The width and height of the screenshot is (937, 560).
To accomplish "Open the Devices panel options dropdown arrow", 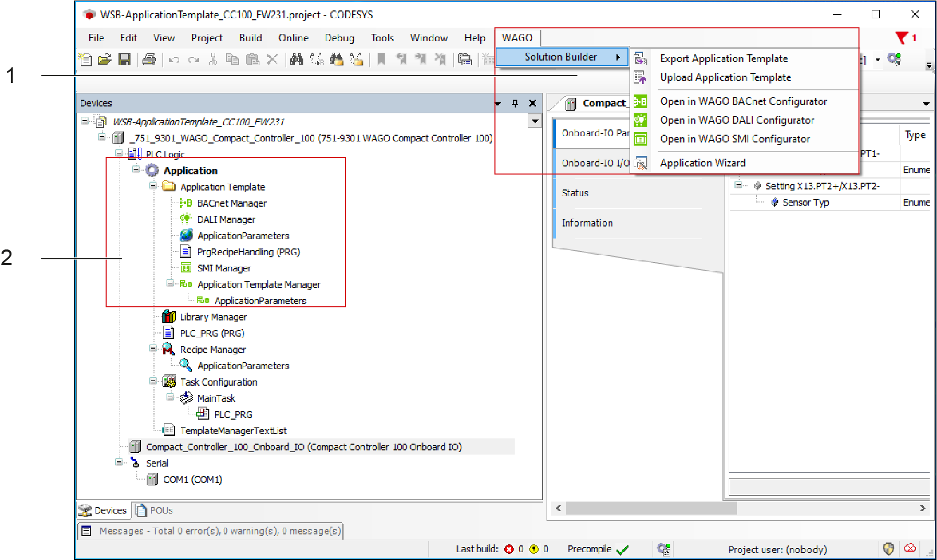I will pyautogui.click(x=498, y=103).
